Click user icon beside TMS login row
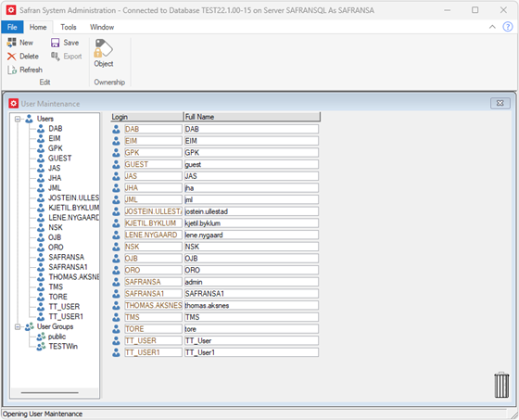The width and height of the screenshot is (519, 420). pyautogui.click(x=116, y=317)
